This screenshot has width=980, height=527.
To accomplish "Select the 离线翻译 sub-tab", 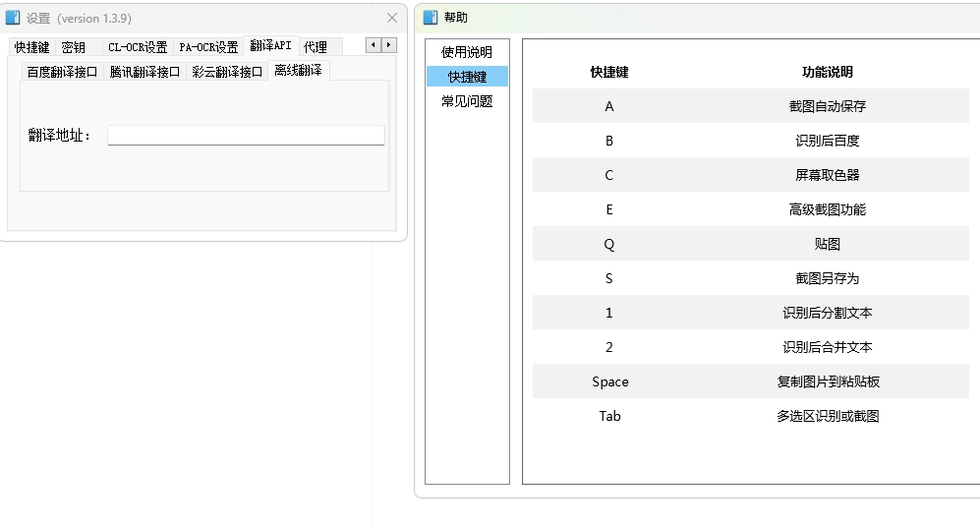I will (298, 71).
